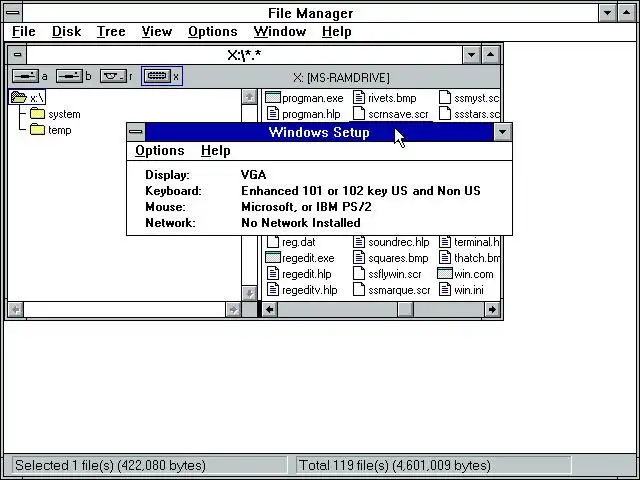Open the Window menu
640x480 pixels.
tap(280, 32)
